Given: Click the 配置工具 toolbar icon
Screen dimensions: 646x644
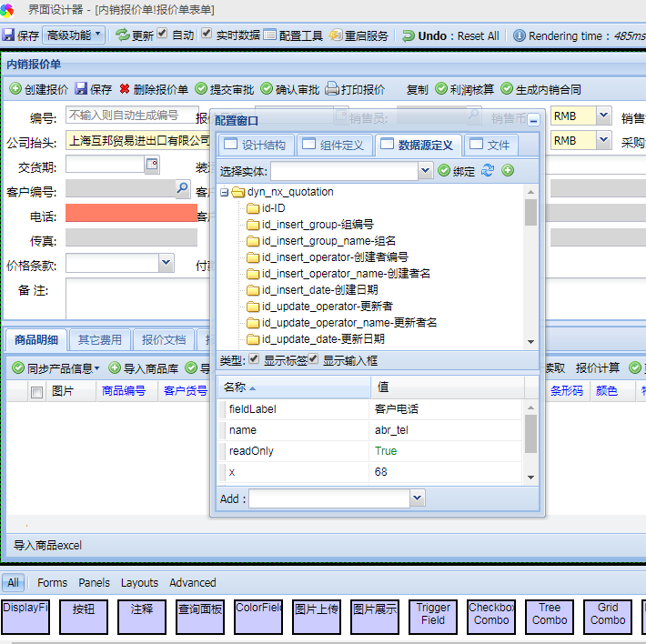Looking at the screenshot, I should pyautogui.click(x=270, y=35).
